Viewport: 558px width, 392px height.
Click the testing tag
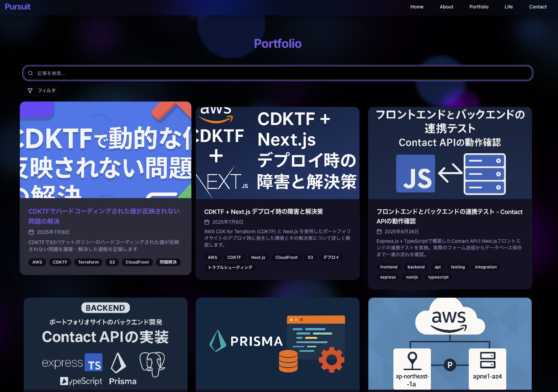click(x=458, y=267)
